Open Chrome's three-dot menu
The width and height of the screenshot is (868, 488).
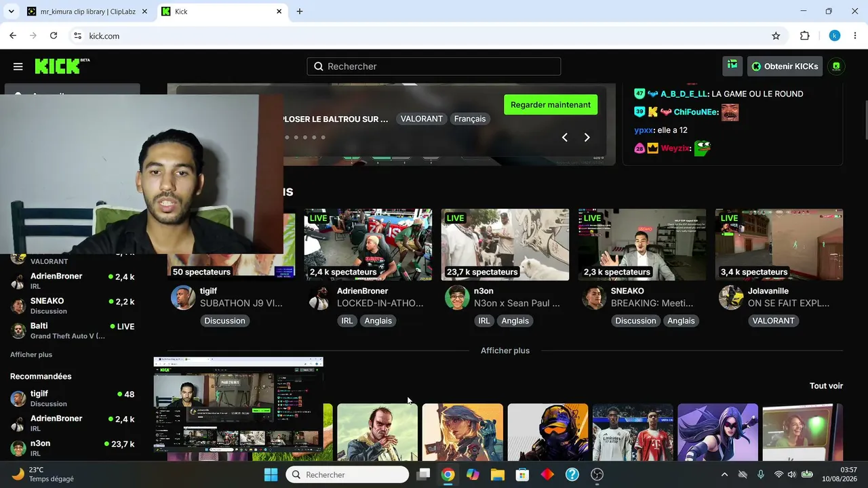[855, 36]
